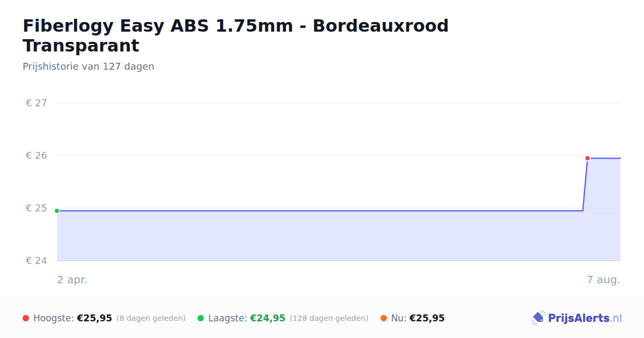The width and height of the screenshot is (644, 338).
Task: Click the product title Fiberlogy Easy ABS
Action: 236,35
